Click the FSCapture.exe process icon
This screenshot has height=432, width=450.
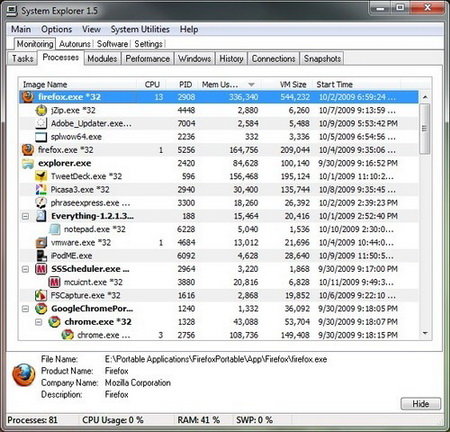tap(41, 295)
